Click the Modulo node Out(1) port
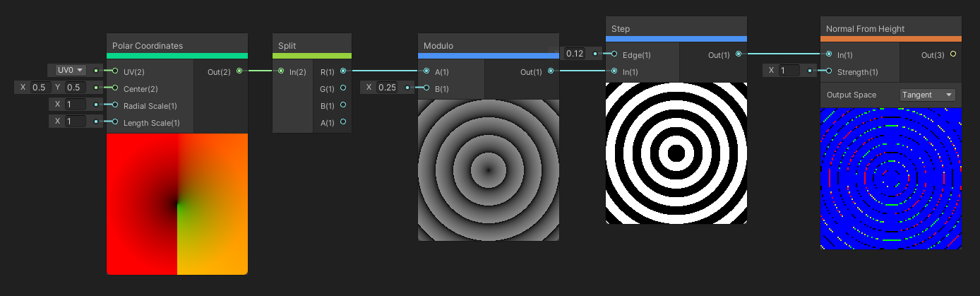 coord(550,71)
